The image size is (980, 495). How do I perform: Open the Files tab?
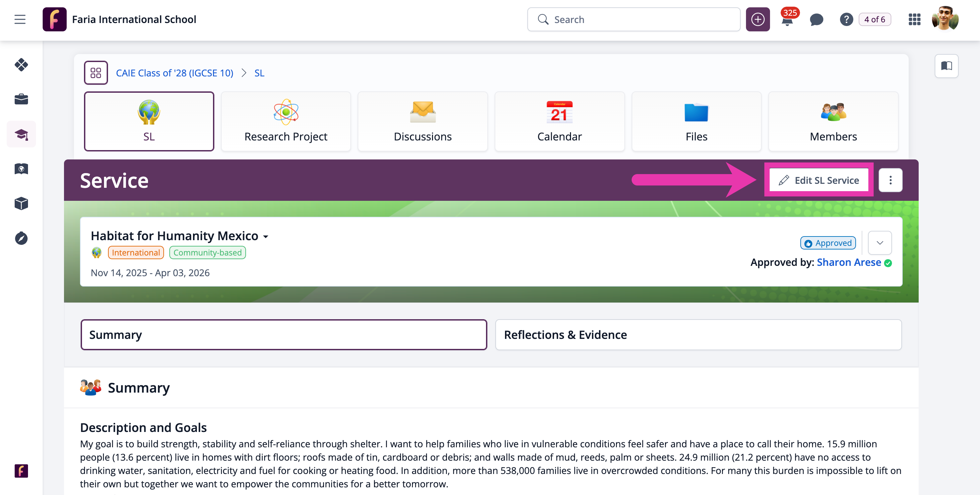(x=696, y=121)
